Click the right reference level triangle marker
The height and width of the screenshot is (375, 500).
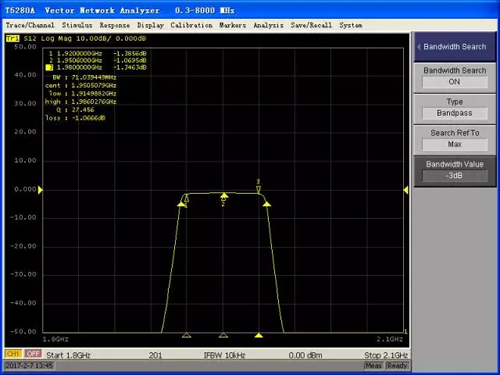pos(406,190)
